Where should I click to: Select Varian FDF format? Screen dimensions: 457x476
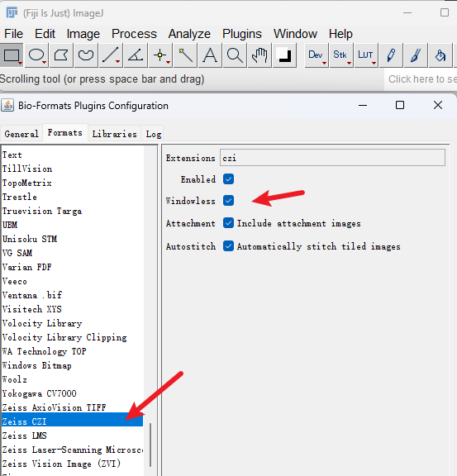(72, 267)
